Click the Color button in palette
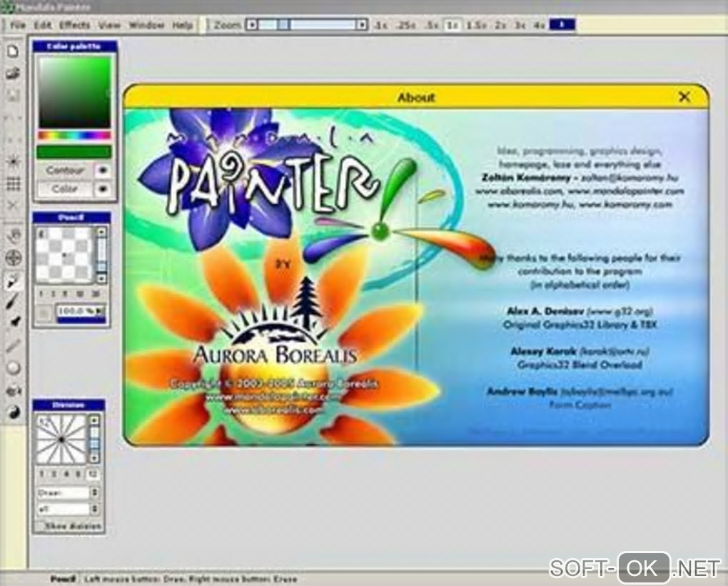This screenshot has width=728, height=586. click(65, 189)
